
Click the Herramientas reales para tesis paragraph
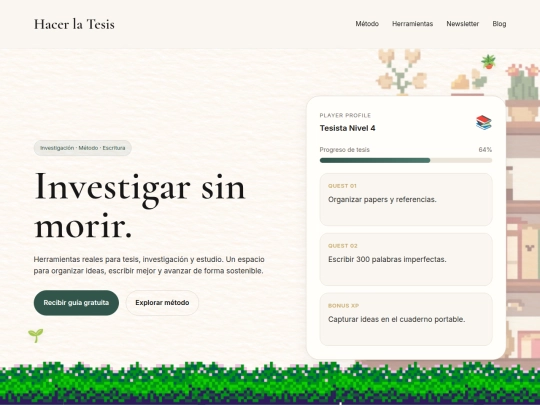(149, 265)
